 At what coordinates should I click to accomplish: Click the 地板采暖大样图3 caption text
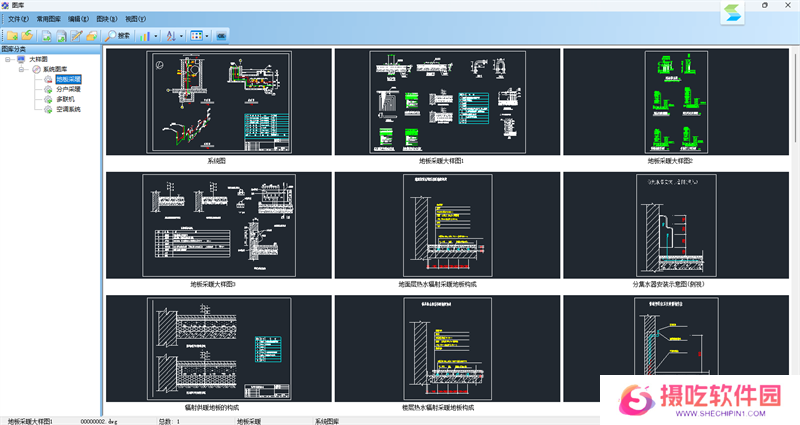[x=213, y=284]
